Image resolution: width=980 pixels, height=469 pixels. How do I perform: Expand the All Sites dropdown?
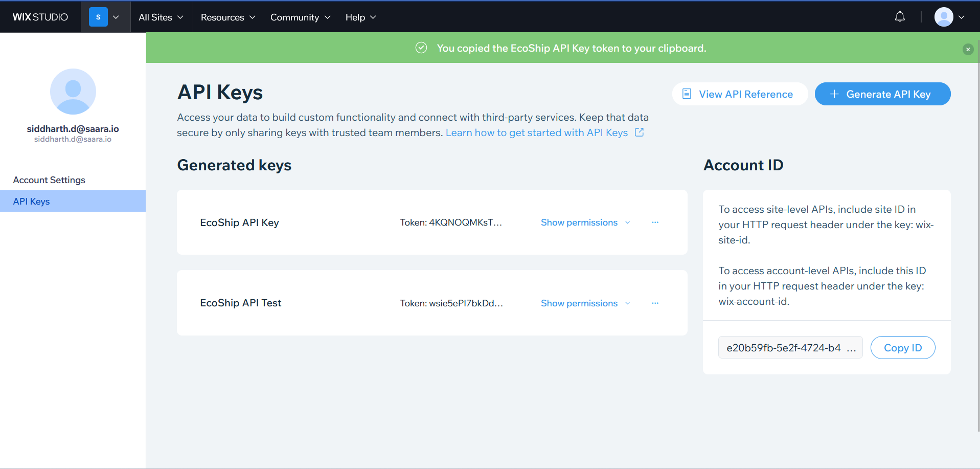[161, 17]
